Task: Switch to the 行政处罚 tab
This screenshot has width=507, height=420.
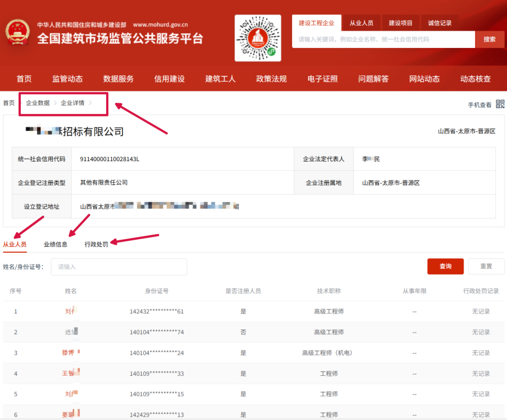Action: click(x=96, y=244)
